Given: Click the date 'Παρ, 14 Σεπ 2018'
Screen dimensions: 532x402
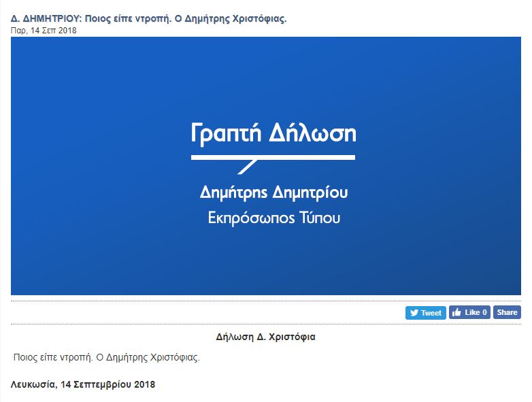Looking at the screenshot, I should coord(44,31).
